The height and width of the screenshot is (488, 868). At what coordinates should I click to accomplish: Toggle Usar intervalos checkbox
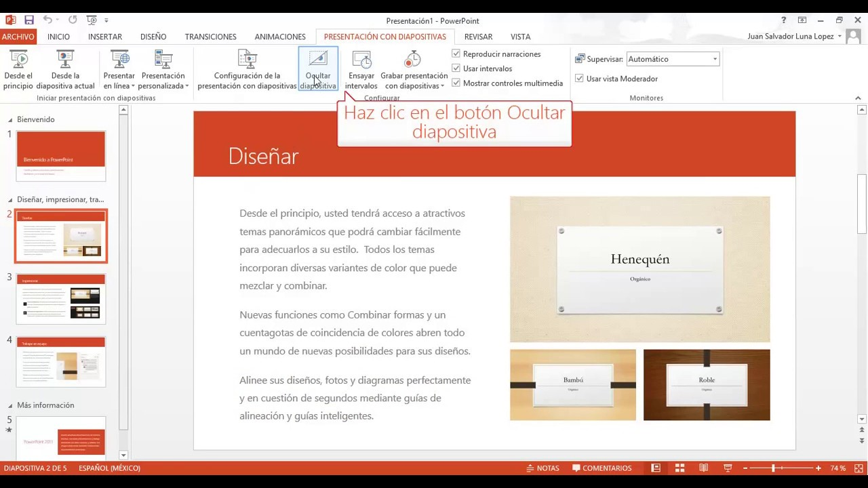pyautogui.click(x=456, y=68)
